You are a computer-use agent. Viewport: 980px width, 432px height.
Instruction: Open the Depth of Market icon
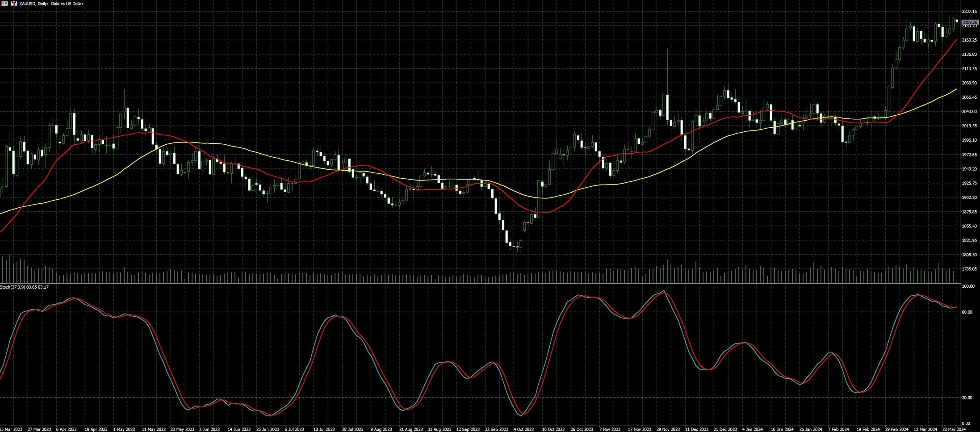(4, 4)
